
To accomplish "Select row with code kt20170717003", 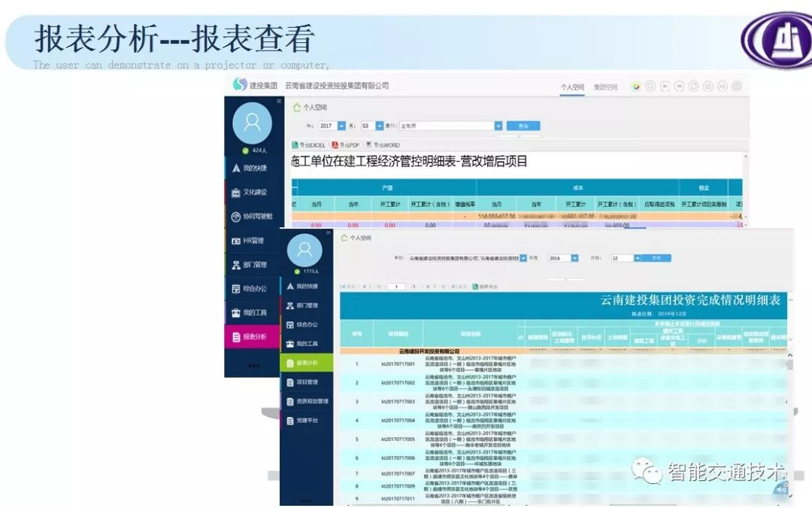I will click(x=563, y=401).
